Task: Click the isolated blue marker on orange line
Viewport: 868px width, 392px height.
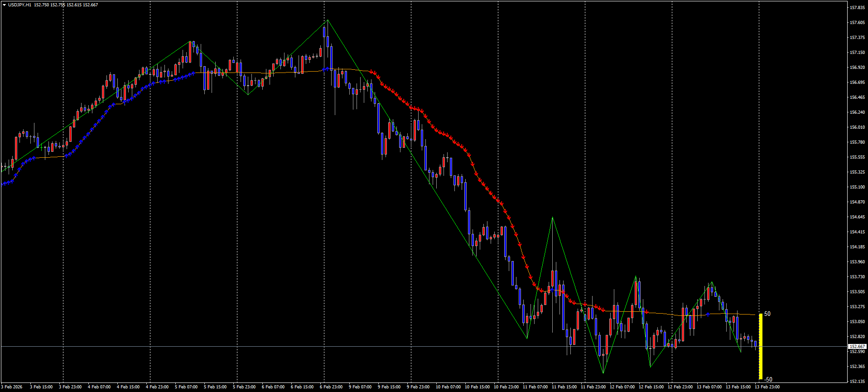Action: pos(708,314)
